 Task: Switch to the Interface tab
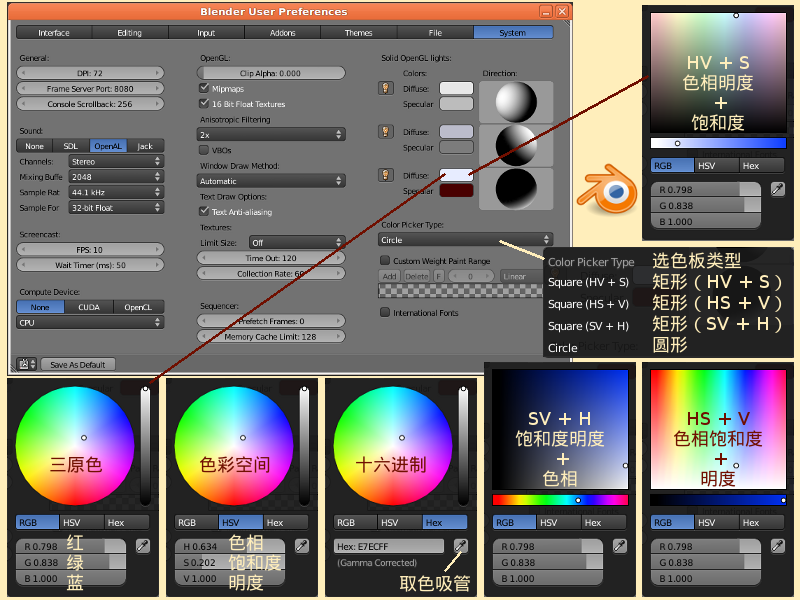(x=54, y=33)
